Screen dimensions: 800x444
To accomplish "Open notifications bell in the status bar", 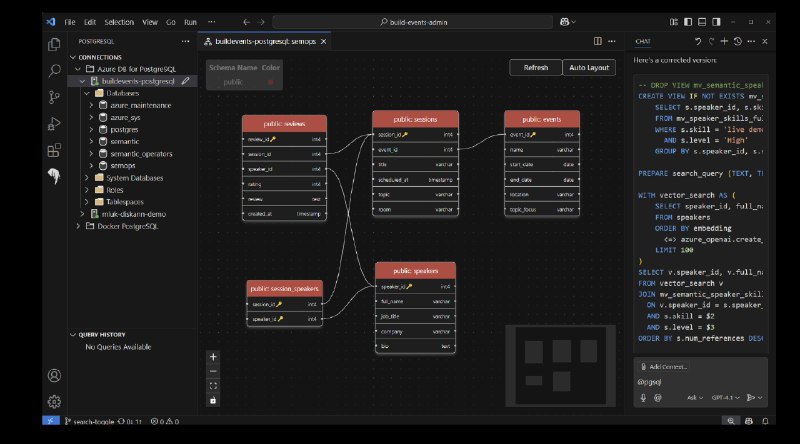I will click(765, 421).
